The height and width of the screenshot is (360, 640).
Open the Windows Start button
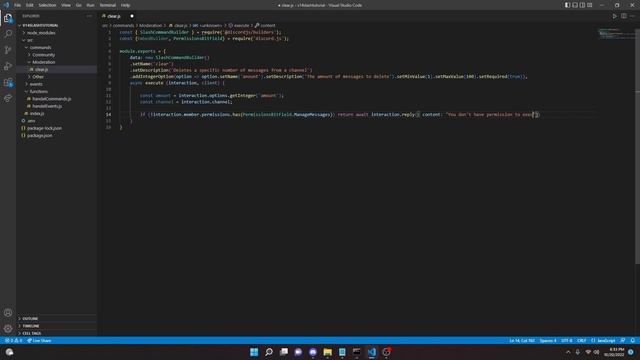254,352
